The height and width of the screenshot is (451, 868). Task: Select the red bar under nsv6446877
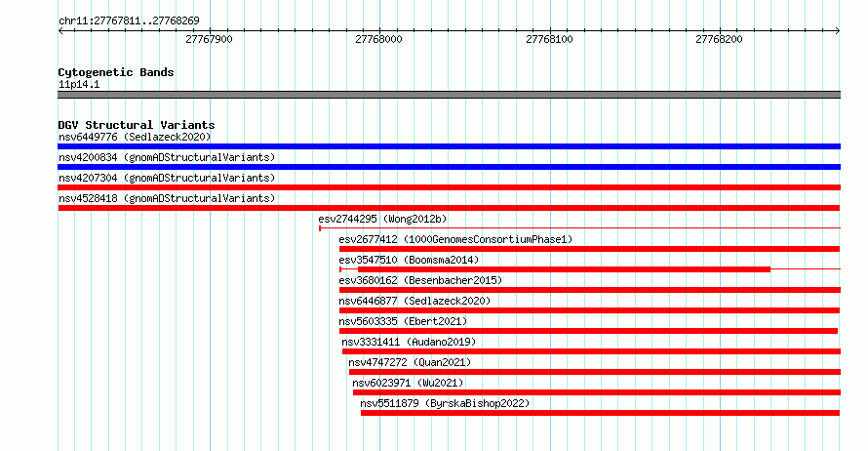[x=589, y=310]
